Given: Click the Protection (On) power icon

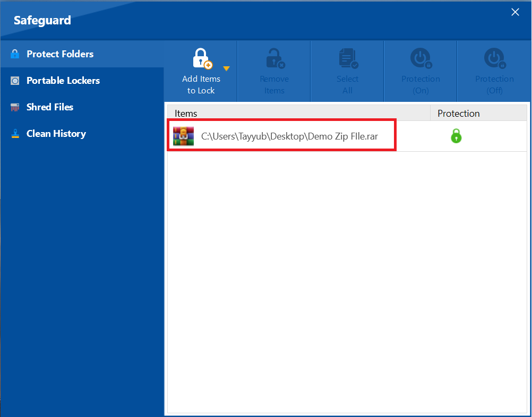Looking at the screenshot, I should coord(421,59).
